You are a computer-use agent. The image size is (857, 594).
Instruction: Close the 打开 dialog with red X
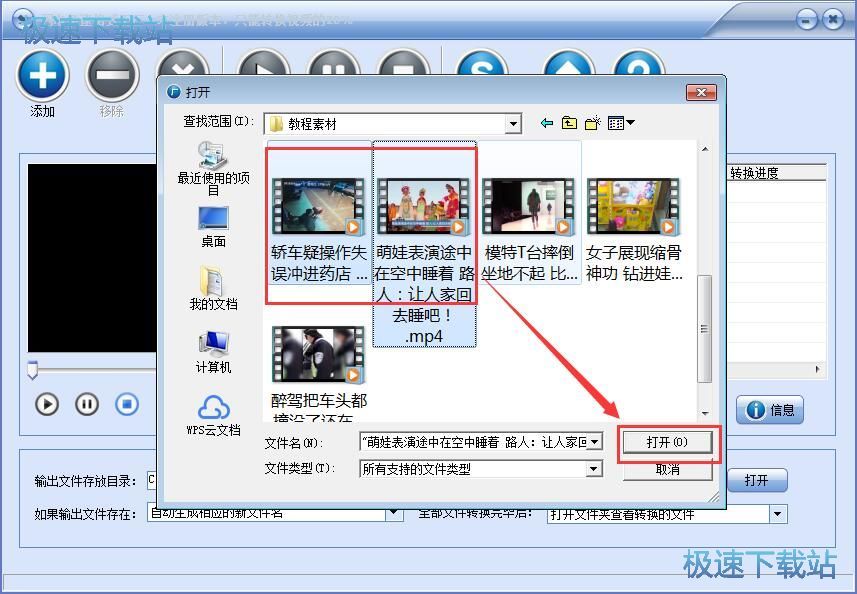point(701,92)
